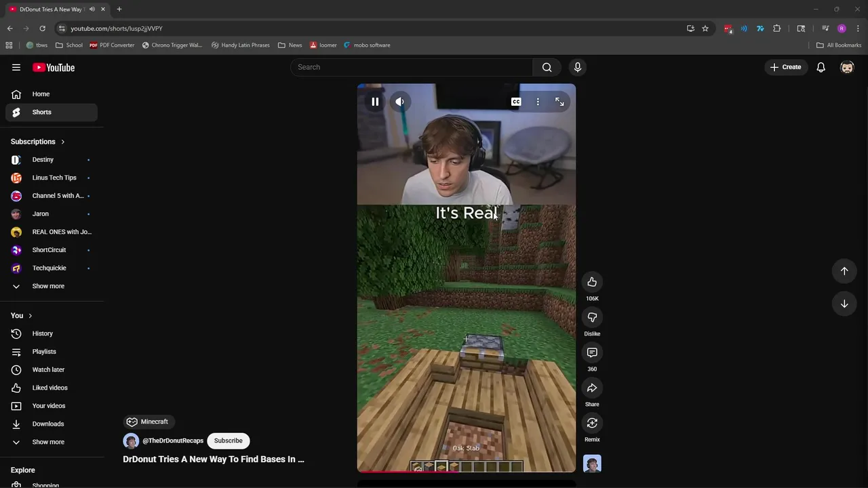868x488 pixels.
Task: Expand the You section chevron
Action: 30,316
